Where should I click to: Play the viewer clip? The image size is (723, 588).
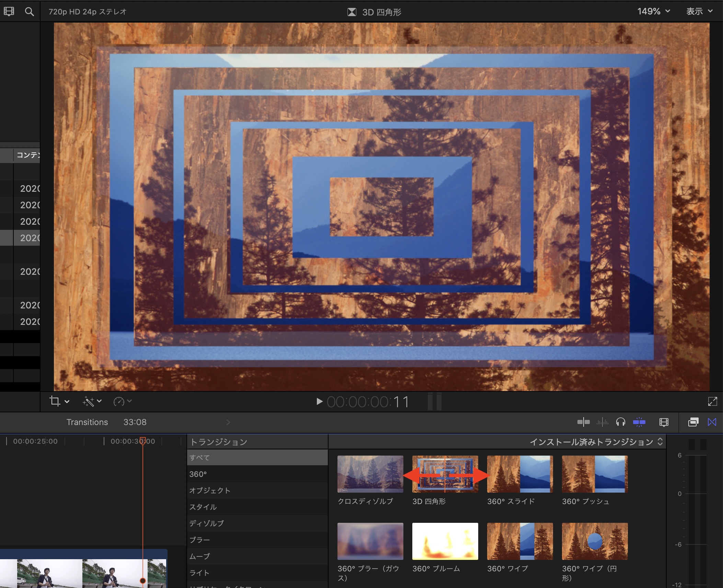(319, 401)
